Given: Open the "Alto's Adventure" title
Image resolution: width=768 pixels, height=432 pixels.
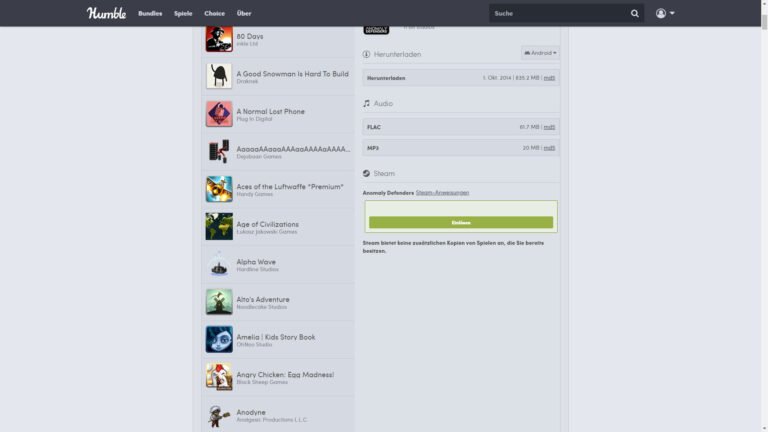Looking at the screenshot, I should pos(263,299).
